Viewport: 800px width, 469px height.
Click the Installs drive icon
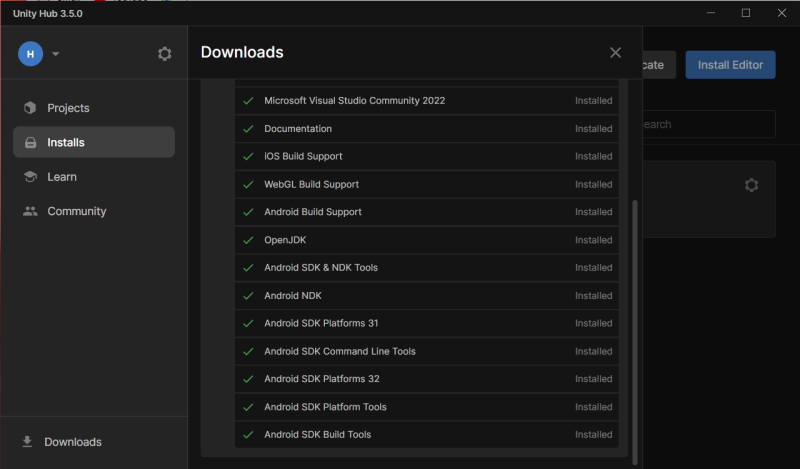coord(30,142)
